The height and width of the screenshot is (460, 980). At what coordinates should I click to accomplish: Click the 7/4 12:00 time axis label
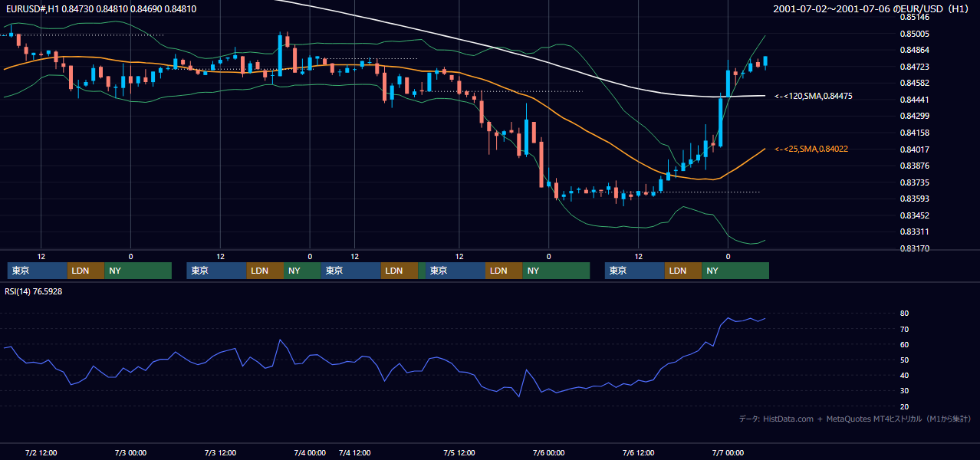point(354,452)
